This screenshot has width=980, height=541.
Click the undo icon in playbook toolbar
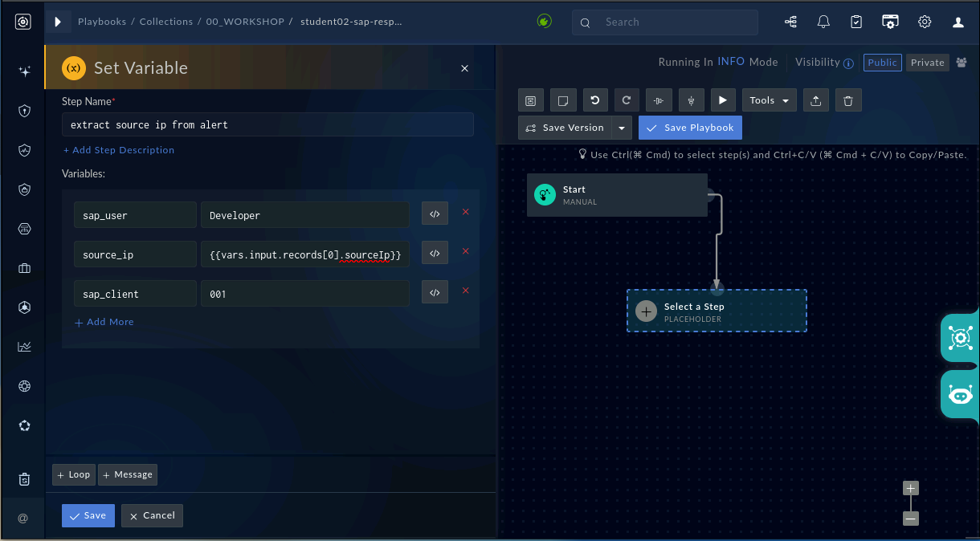pyautogui.click(x=594, y=100)
